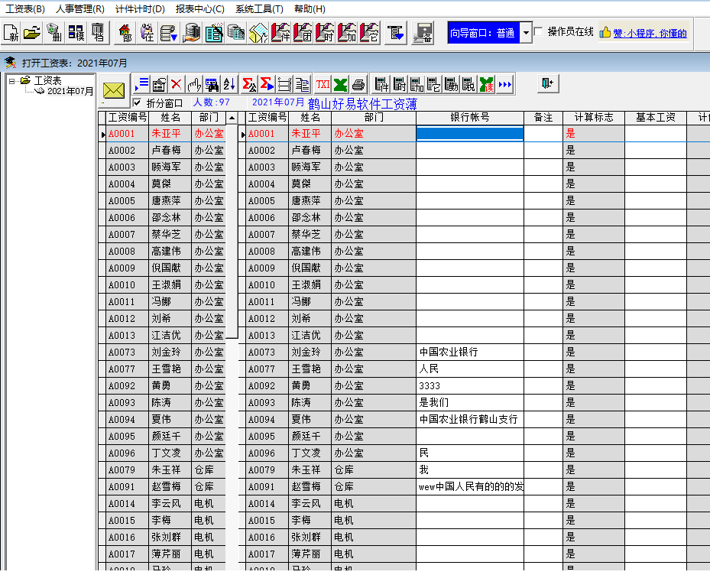Image resolution: width=710 pixels, height=588 pixels.
Task: Enable the 操作员在线 checkbox
Action: (x=538, y=31)
